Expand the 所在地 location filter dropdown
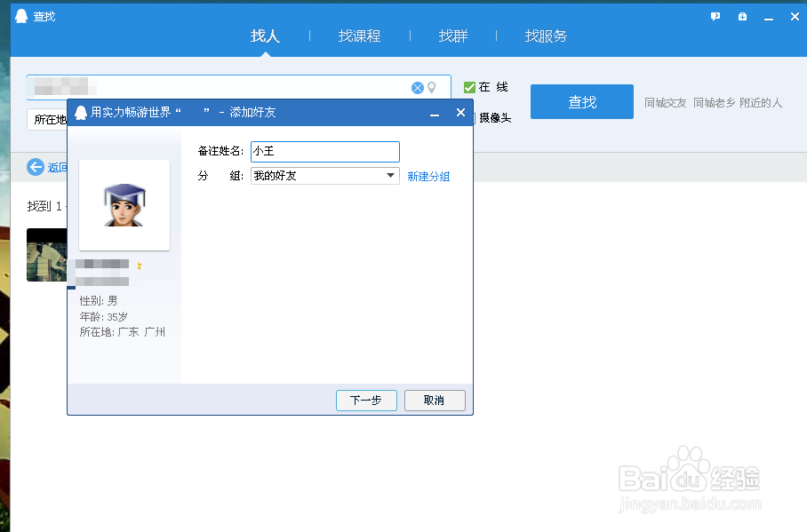The height and width of the screenshot is (532, 807). coord(52,120)
